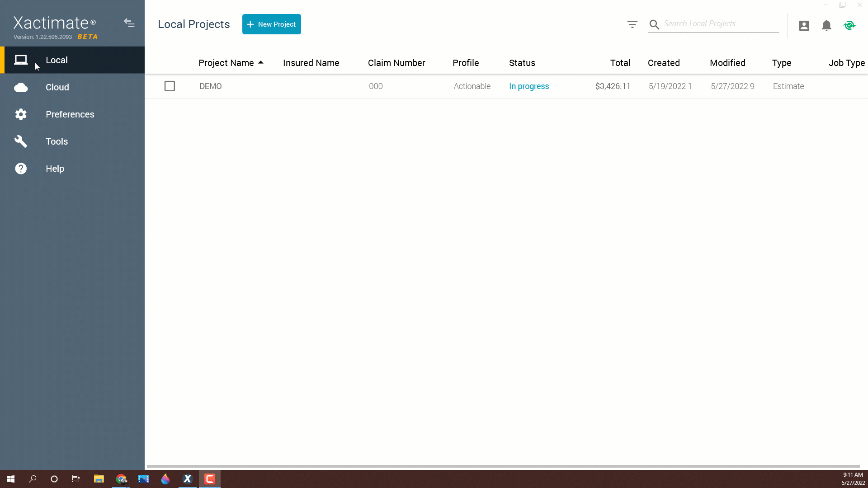Open the Cloud projects section icon
Viewport: 868px width, 488px height.
(21, 87)
